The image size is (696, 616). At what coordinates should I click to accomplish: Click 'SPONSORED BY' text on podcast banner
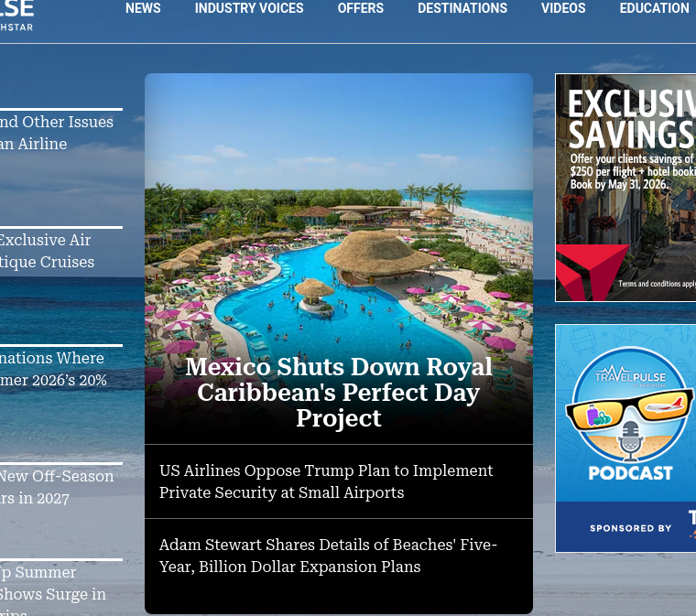pyautogui.click(x=630, y=528)
